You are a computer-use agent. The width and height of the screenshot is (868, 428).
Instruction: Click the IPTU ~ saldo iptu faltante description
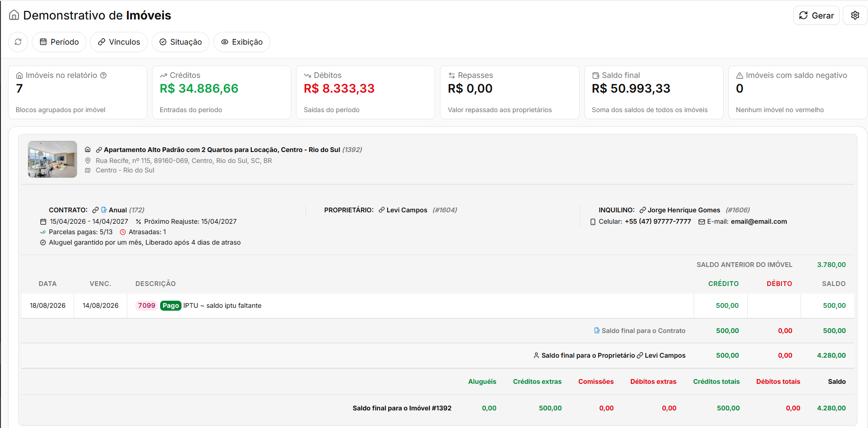(222, 305)
